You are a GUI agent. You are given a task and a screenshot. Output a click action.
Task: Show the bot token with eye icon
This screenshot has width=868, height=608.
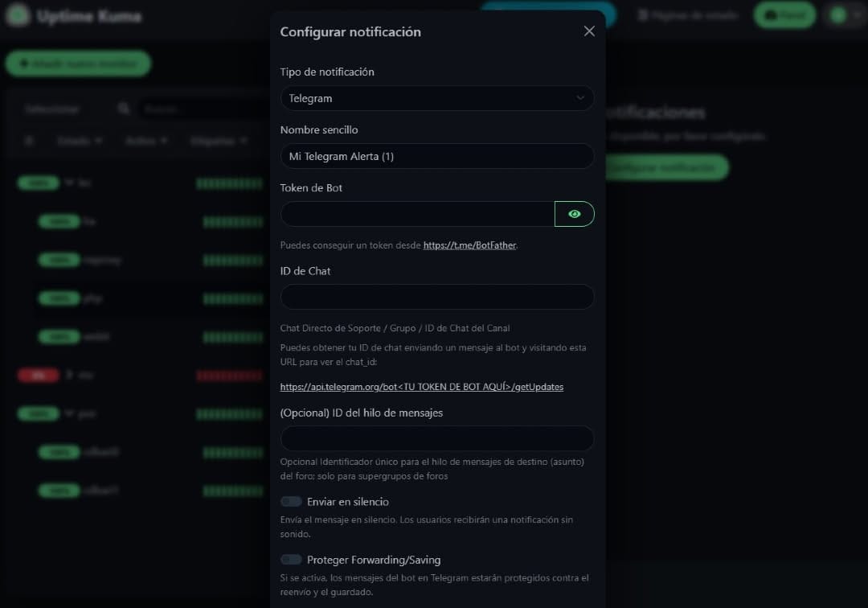pyautogui.click(x=574, y=214)
